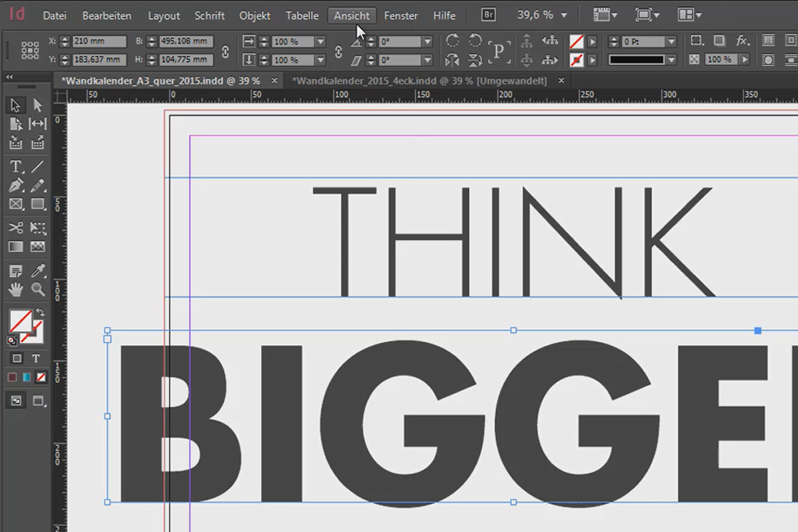Swap fill and stroke arrows
The width and height of the screenshot is (798, 532).
coord(39,312)
